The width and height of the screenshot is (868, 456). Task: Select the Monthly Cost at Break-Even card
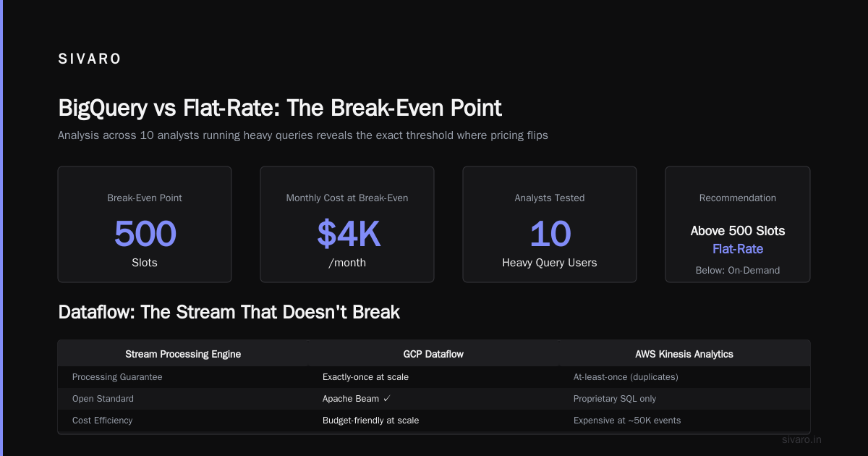(347, 224)
